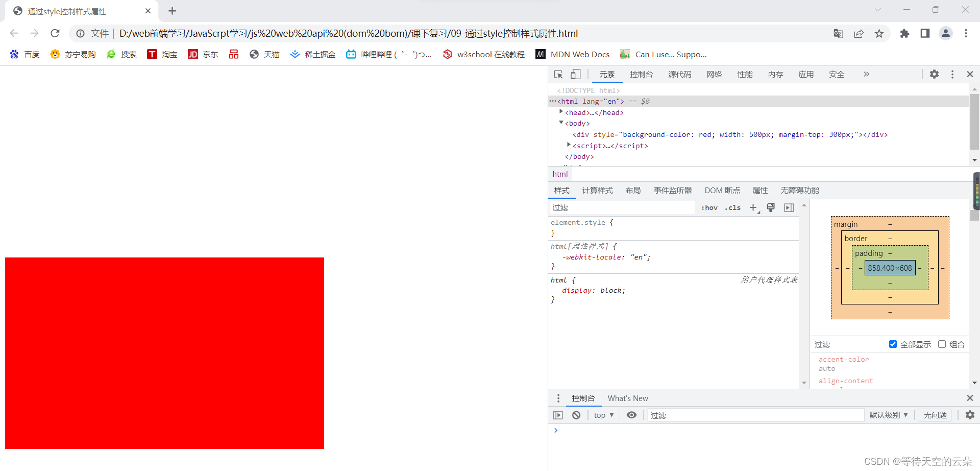980x471 pixels.
Task: Toggle the .cls element classes button
Action: pos(733,207)
